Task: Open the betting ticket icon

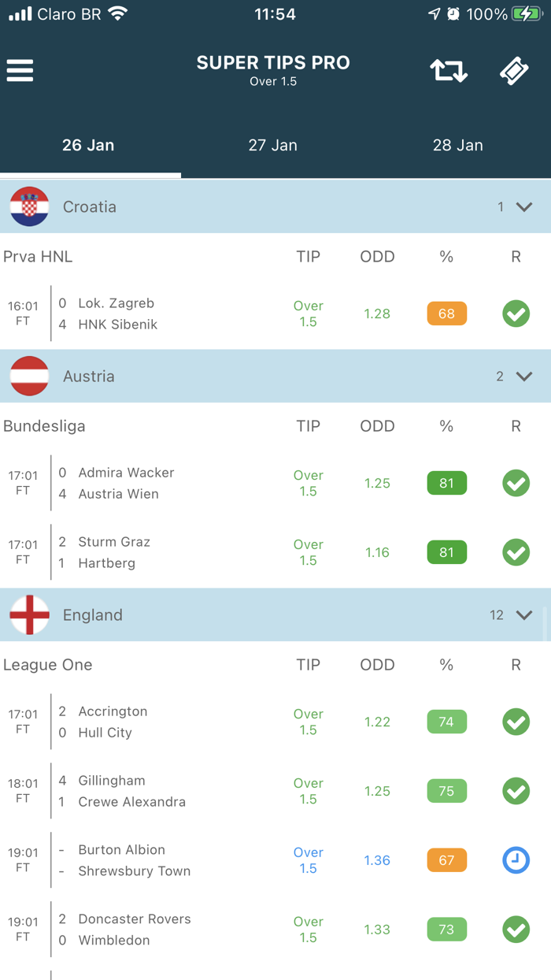Action: click(x=514, y=70)
